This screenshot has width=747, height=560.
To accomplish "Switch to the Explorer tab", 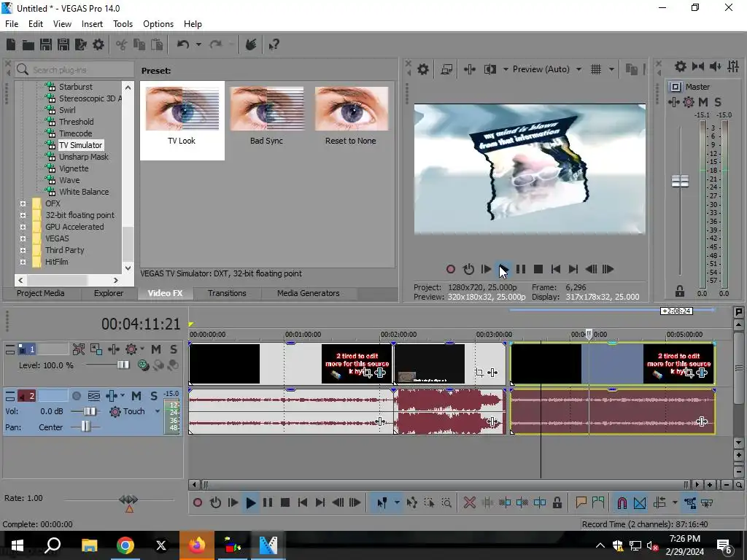I will click(109, 293).
